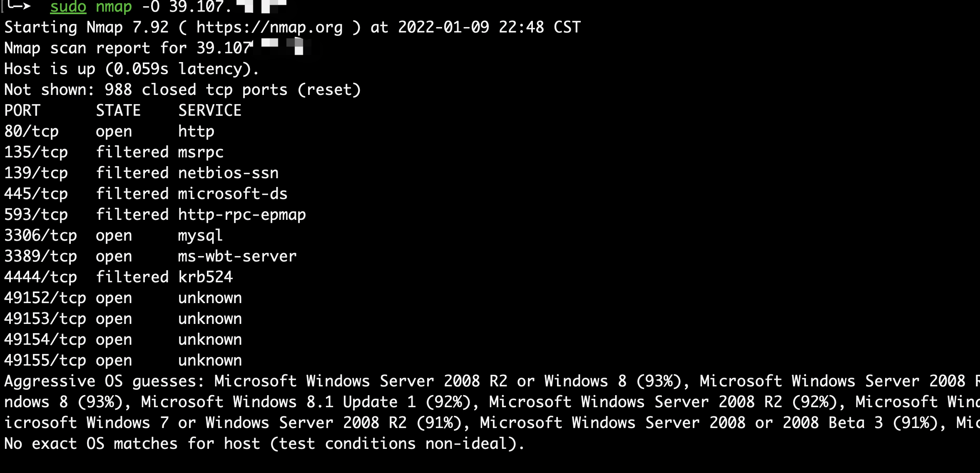
Task: Click the 3306/tcp port entry
Action: 40,236
